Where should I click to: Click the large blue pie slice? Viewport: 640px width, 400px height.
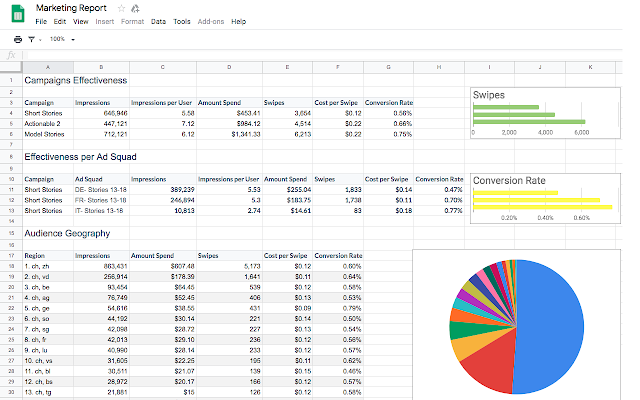click(551, 327)
